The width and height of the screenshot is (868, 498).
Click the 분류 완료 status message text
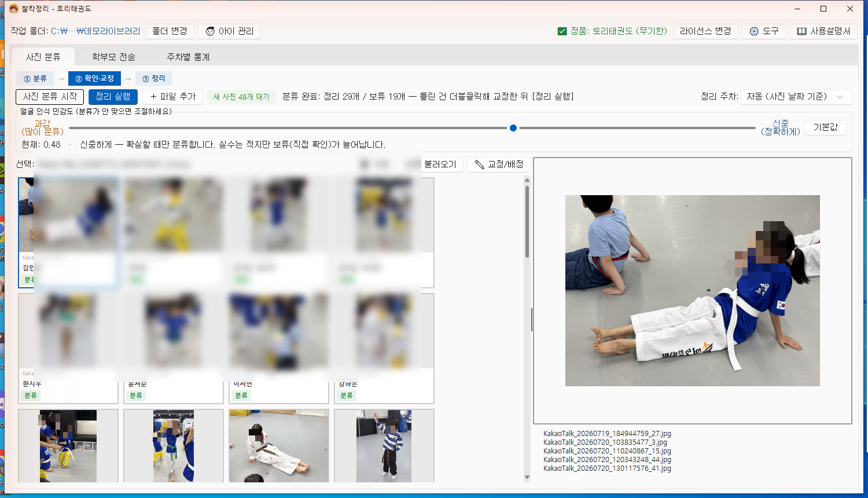click(x=428, y=97)
